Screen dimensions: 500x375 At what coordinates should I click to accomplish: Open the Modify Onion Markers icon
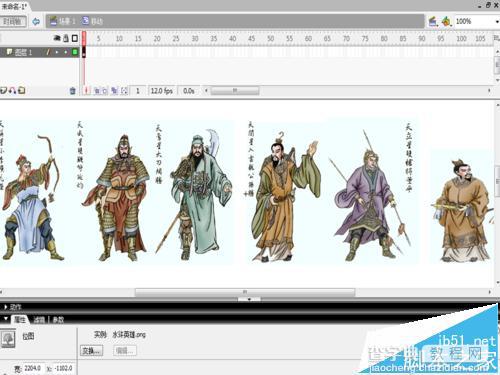(x=124, y=91)
